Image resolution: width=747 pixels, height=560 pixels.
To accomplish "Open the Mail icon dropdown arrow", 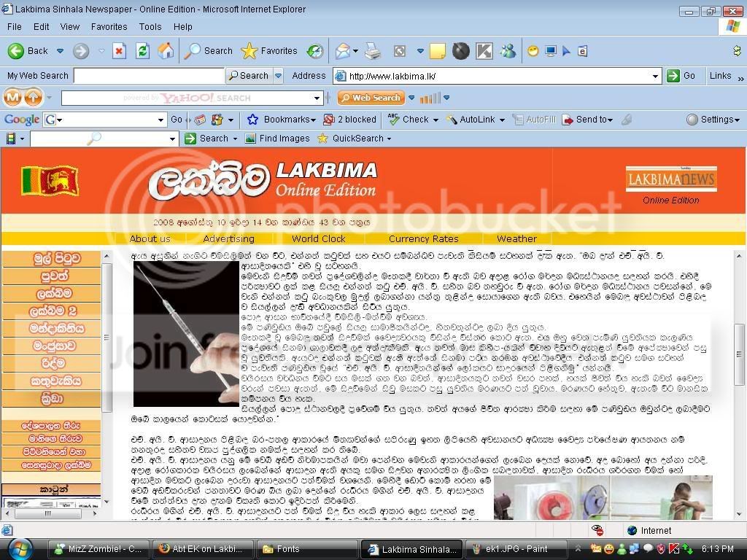I will coord(355,51).
